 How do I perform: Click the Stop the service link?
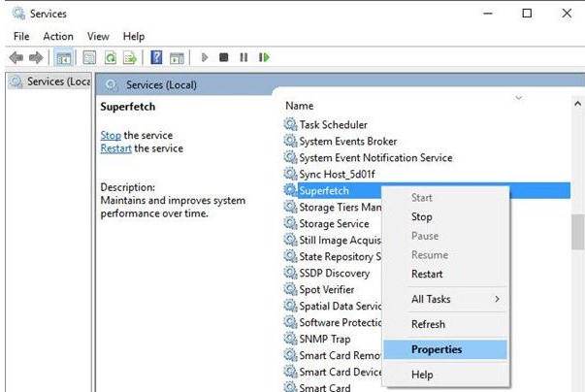coord(111,135)
